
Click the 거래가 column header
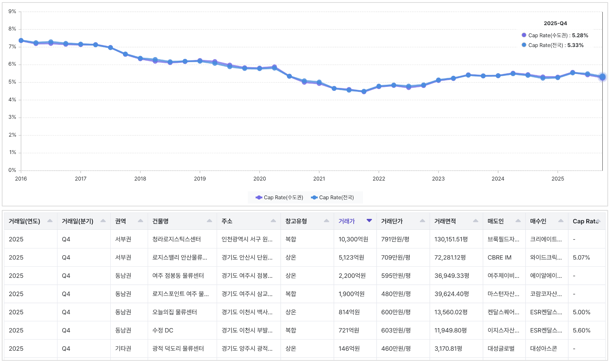(346, 221)
